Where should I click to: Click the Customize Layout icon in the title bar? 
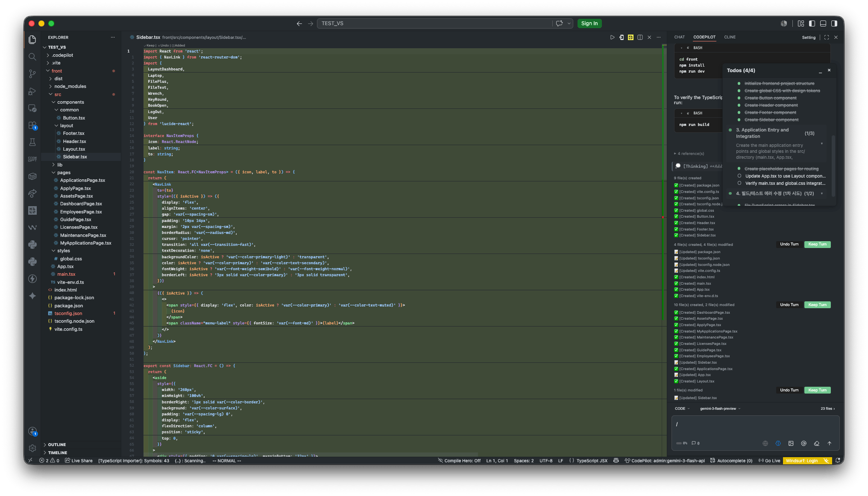(x=801, y=23)
